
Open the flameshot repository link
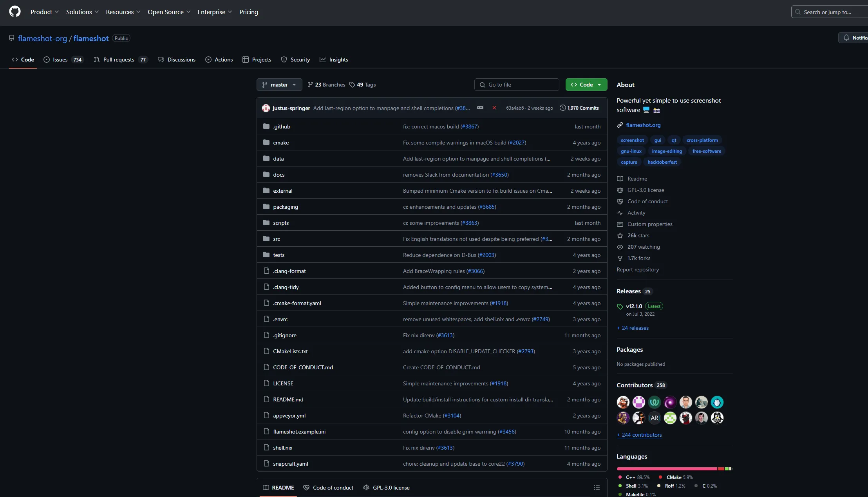[91, 38]
